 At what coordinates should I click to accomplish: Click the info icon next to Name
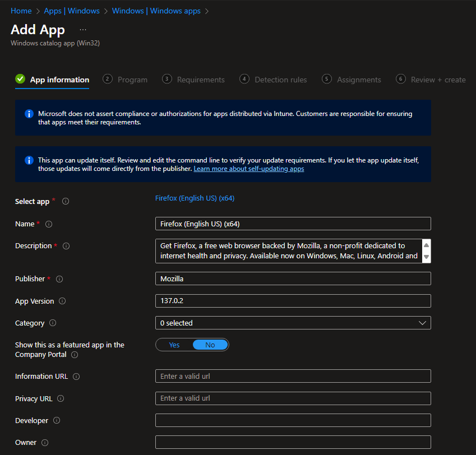click(49, 224)
